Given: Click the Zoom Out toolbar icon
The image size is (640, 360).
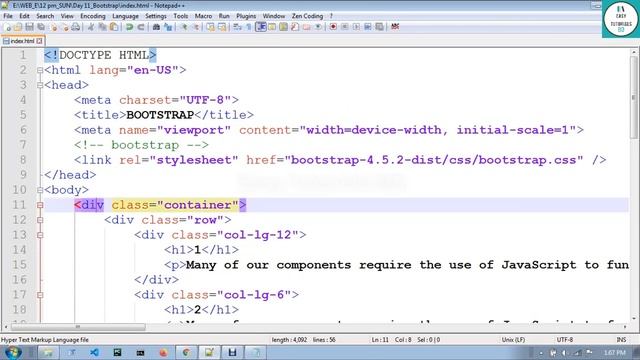Looking at the screenshot, I should pyautogui.click(x=196, y=27).
